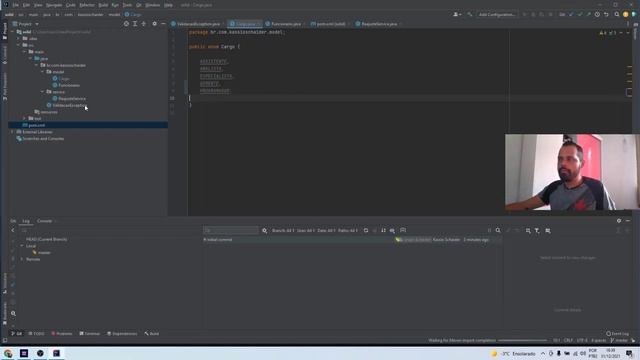This screenshot has width=640, height=360.
Task: Expand External Libraries node
Action: point(13,132)
